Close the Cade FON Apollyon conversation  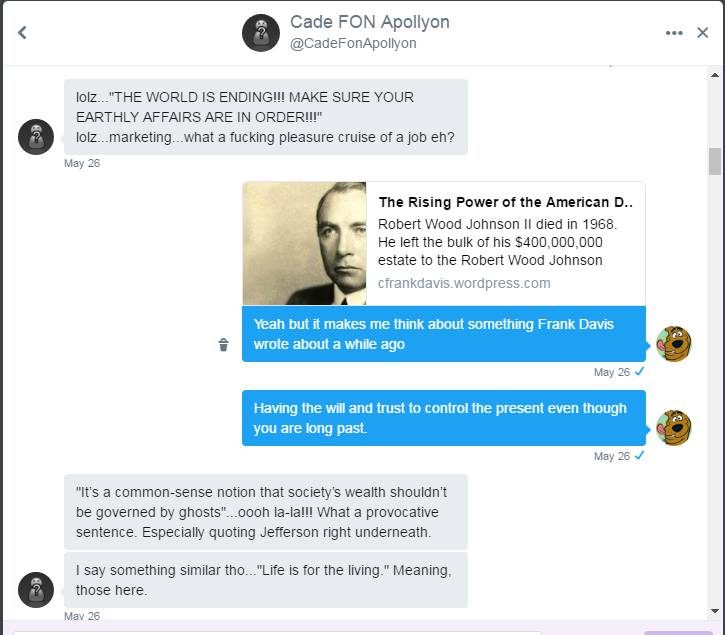[702, 33]
